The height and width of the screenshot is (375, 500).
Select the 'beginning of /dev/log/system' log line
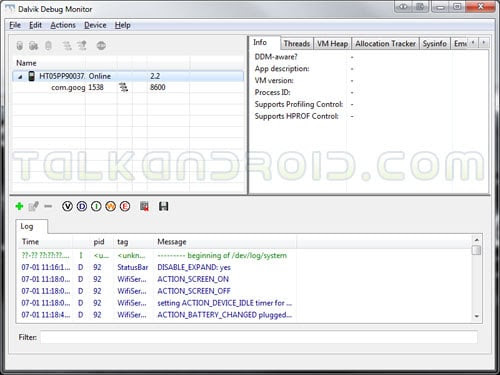[x=245, y=256]
